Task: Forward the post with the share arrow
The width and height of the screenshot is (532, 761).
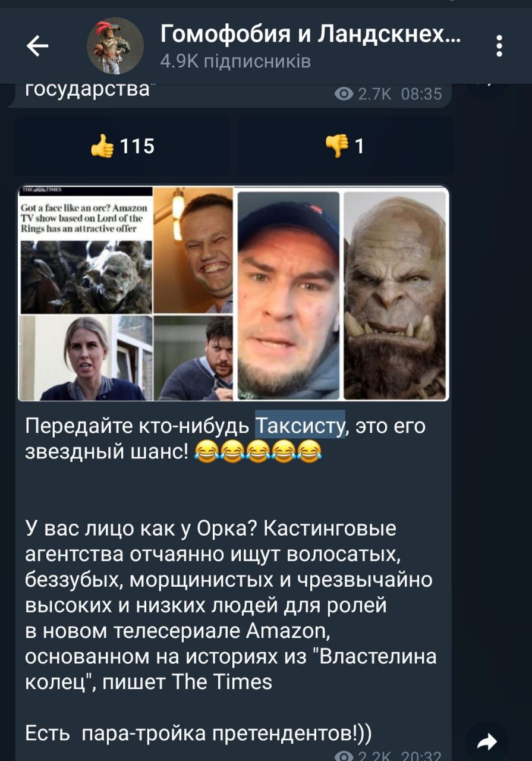Action: tap(487, 741)
